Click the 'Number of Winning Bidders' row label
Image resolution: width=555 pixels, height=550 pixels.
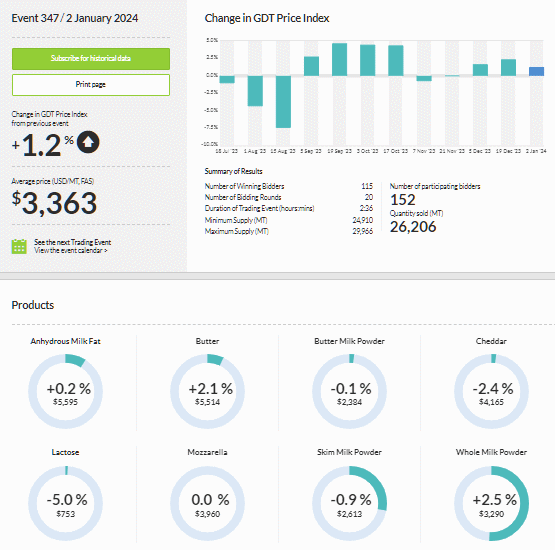(x=244, y=186)
